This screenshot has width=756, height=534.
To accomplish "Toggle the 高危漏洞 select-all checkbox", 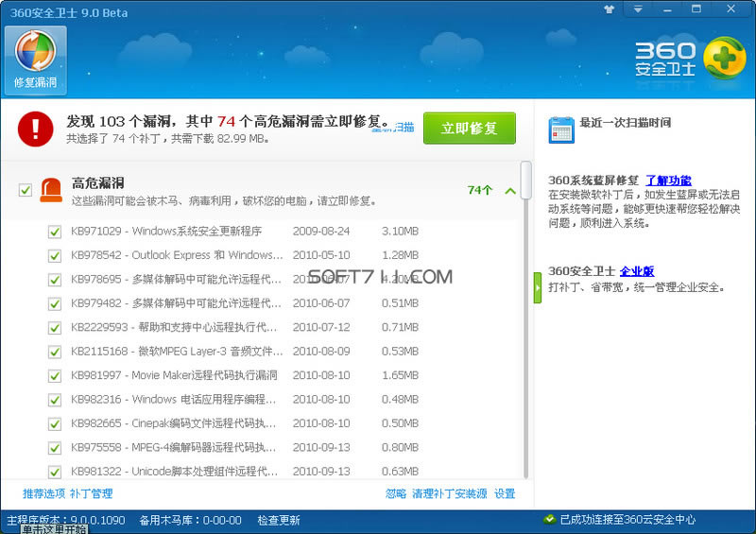I will [26, 190].
